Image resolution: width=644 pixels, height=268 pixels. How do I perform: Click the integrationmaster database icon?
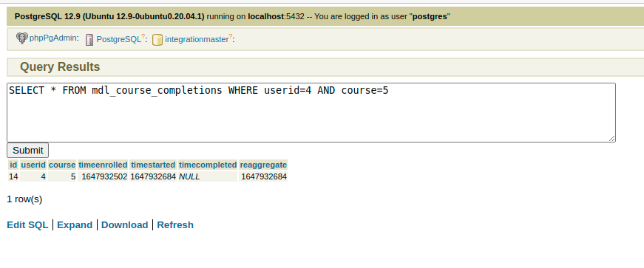click(157, 40)
